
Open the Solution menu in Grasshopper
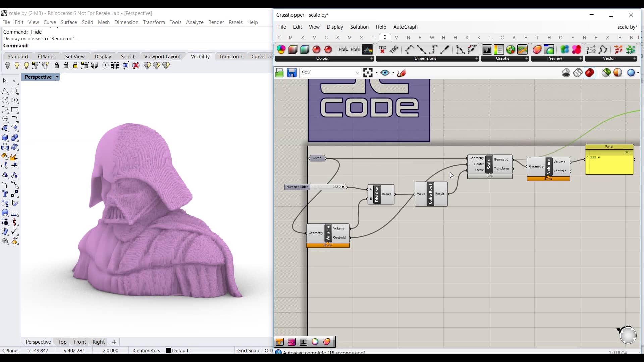click(x=359, y=27)
